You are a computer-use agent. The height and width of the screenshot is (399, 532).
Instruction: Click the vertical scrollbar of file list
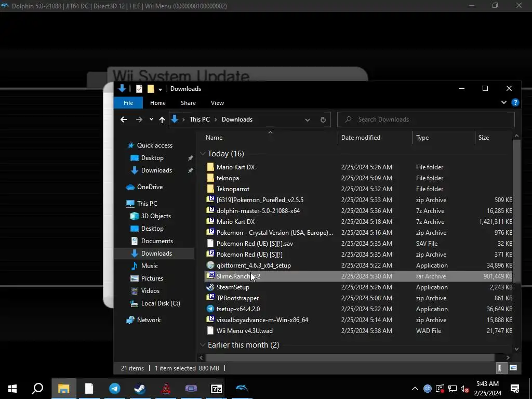[516, 210]
